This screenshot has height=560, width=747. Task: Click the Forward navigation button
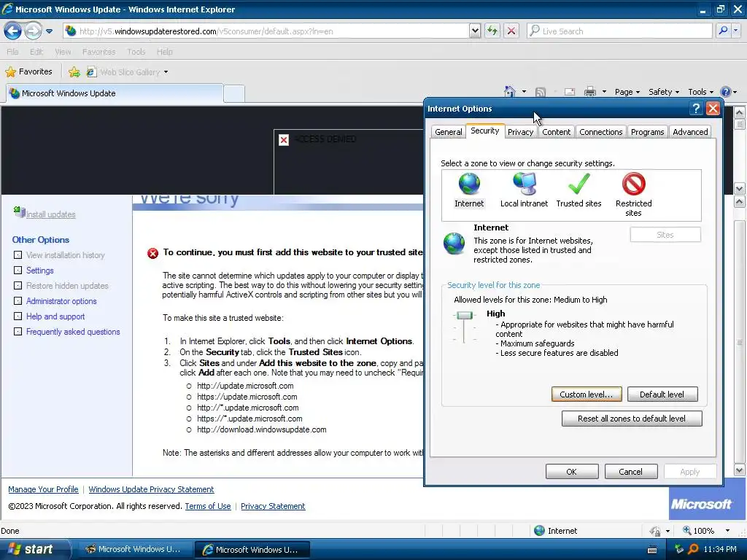click(32, 31)
